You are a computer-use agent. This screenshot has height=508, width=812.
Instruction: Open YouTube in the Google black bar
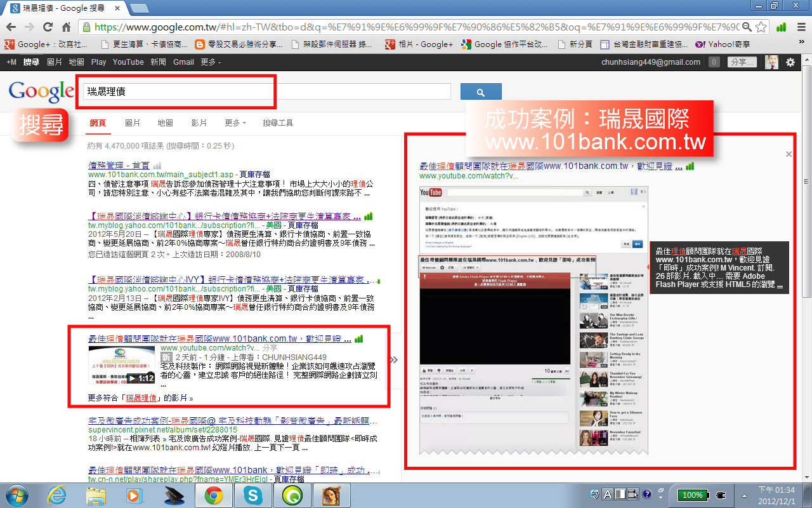[x=128, y=62]
